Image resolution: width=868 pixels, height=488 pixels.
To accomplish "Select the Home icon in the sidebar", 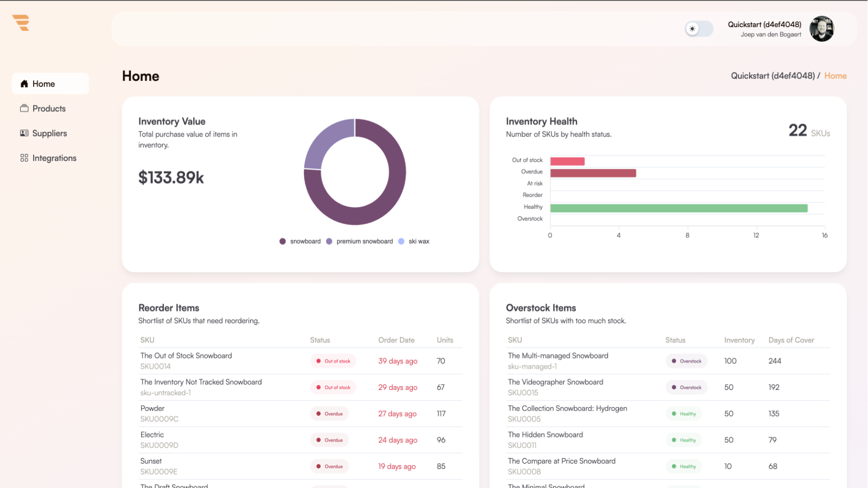I will 24,84.
